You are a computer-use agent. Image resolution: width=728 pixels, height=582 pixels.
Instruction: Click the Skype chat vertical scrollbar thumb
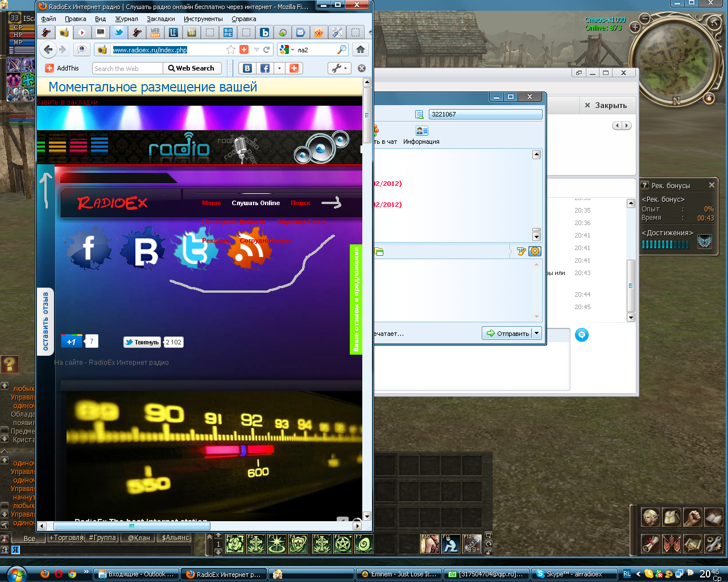[631, 286]
